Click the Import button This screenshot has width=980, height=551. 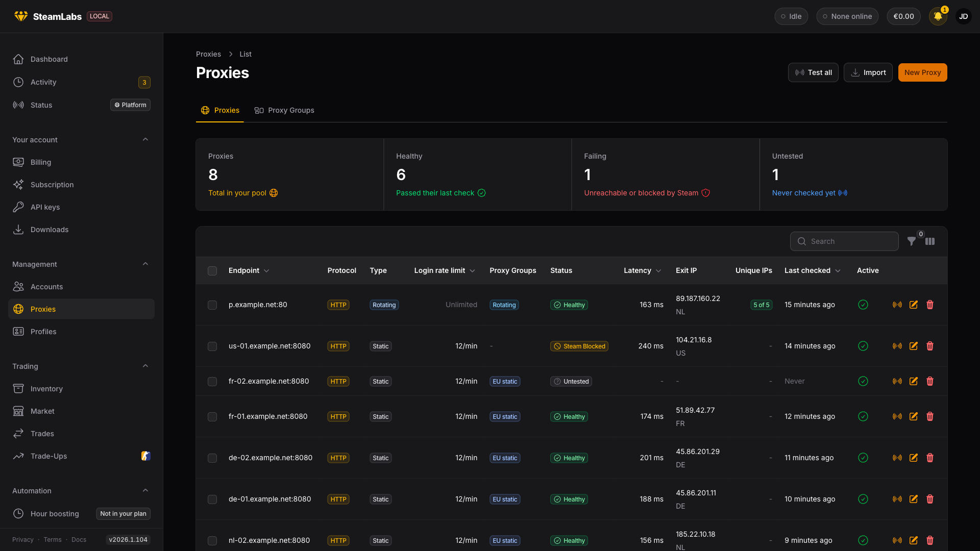[868, 72]
